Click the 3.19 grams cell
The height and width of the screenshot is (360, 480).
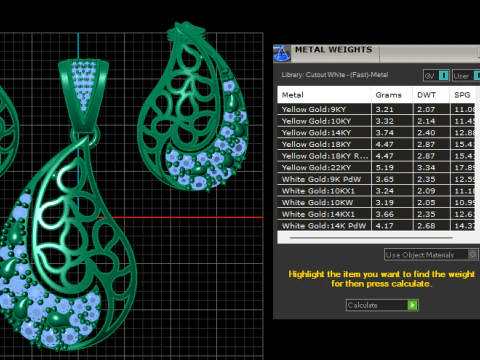[x=392, y=203]
